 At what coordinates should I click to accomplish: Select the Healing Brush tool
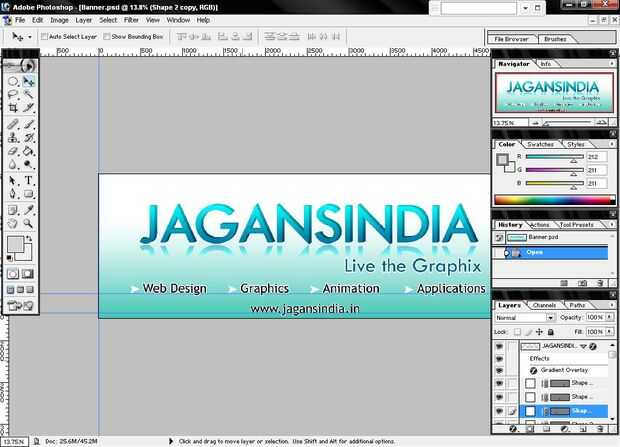coord(13,124)
